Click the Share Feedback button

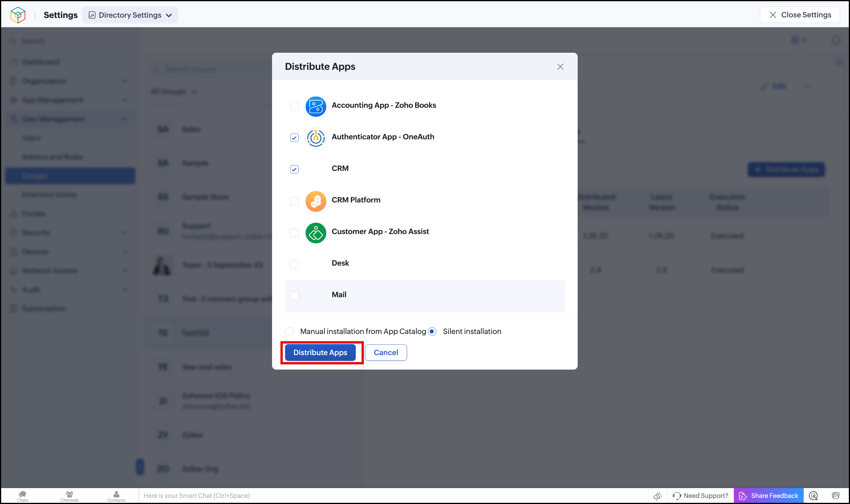point(769,496)
